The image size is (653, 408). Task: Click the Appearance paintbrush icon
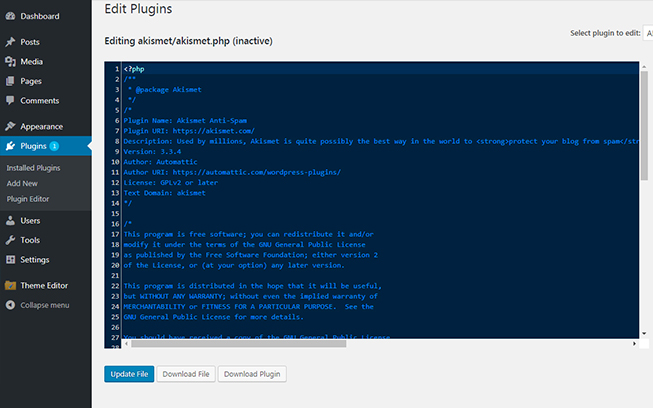coord(10,126)
